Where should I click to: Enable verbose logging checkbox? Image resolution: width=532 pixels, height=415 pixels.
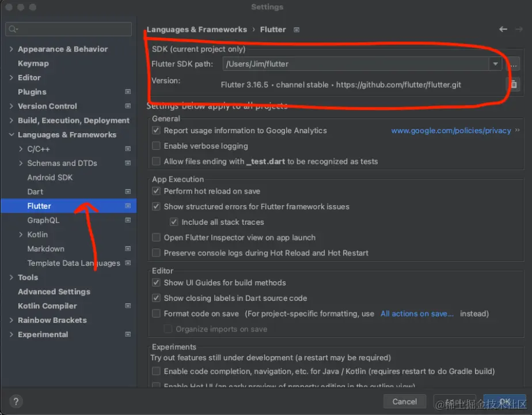(156, 146)
